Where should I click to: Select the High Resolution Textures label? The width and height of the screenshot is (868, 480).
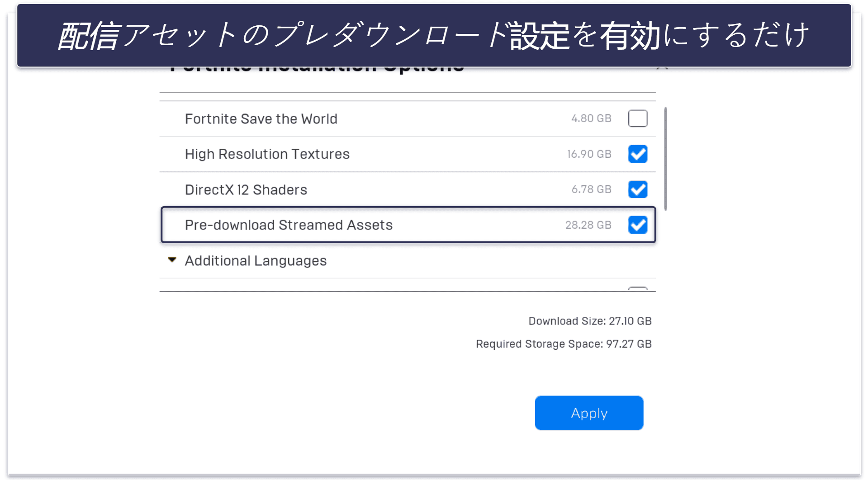pyautogui.click(x=267, y=154)
